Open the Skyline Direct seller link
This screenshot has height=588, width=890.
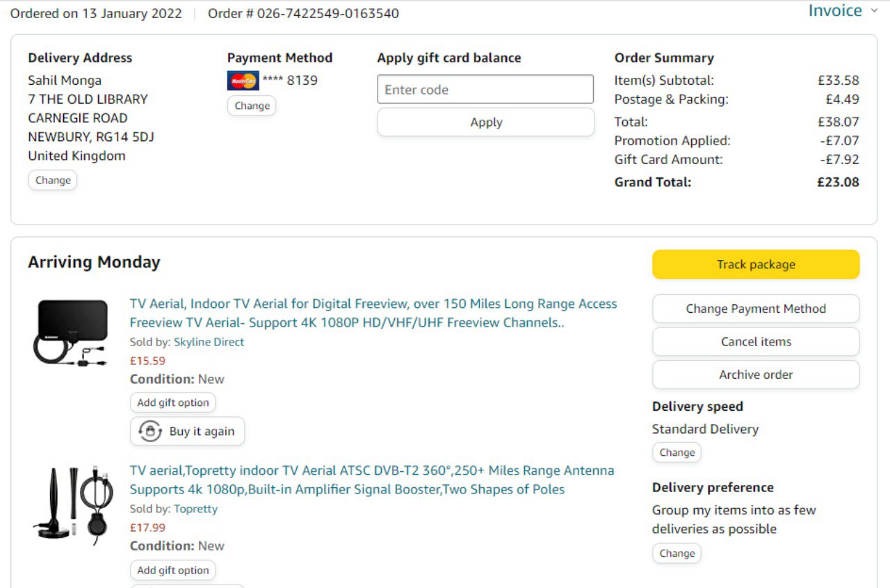click(x=209, y=342)
